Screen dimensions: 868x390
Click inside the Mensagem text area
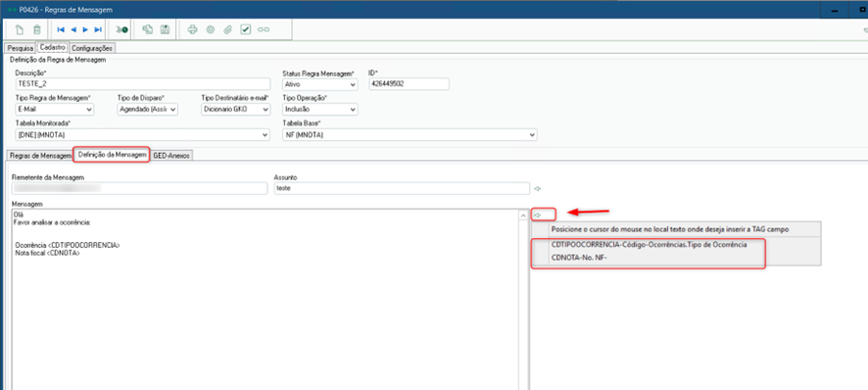click(265, 299)
